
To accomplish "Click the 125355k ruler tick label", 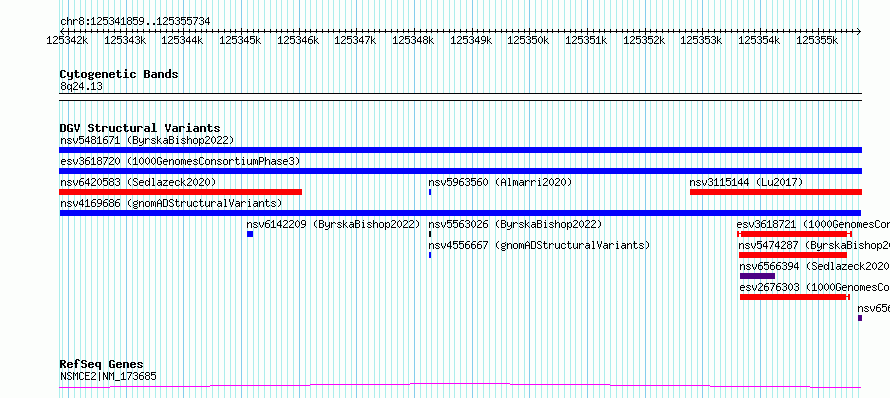I will coord(817,40).
